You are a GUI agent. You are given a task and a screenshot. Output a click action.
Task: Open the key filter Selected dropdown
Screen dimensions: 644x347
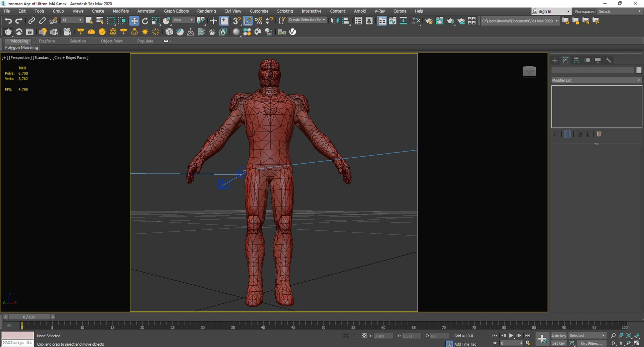click(x=587, y=336)
